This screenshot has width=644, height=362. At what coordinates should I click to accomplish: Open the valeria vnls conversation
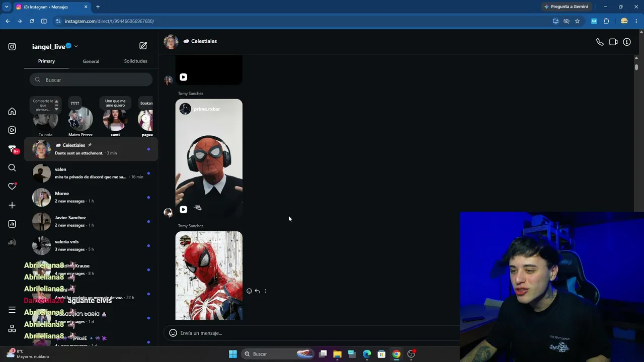coord(91,245)
